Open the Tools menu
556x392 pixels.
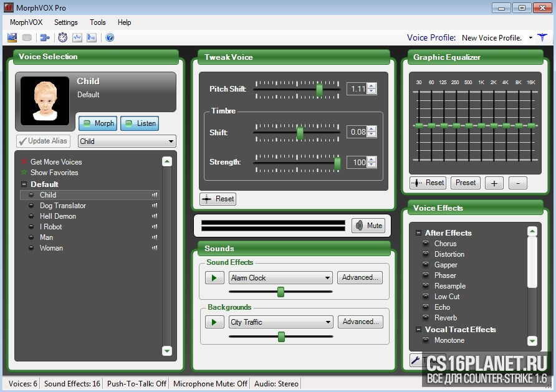(x=98, y=22)
